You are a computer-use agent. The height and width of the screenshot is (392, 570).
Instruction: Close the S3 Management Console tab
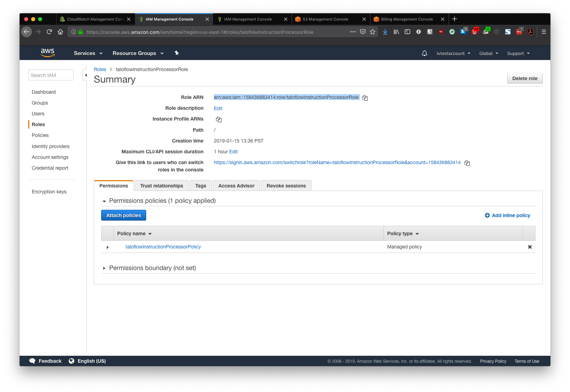[364, 19]
